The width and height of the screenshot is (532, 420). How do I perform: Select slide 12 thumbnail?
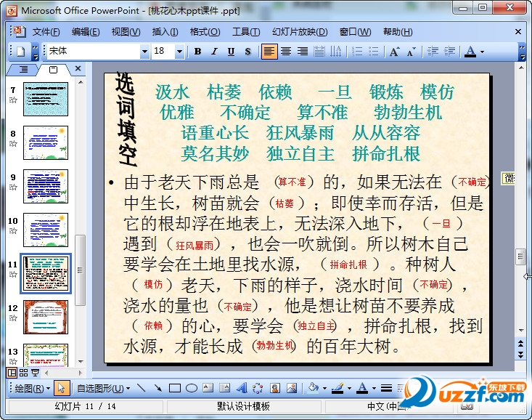[46, 317]
